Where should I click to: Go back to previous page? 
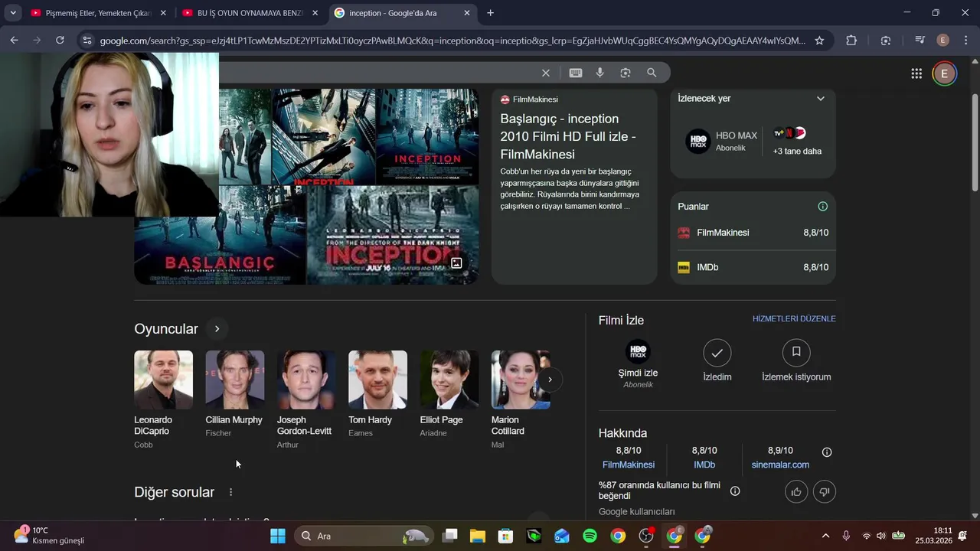[15, 41]
